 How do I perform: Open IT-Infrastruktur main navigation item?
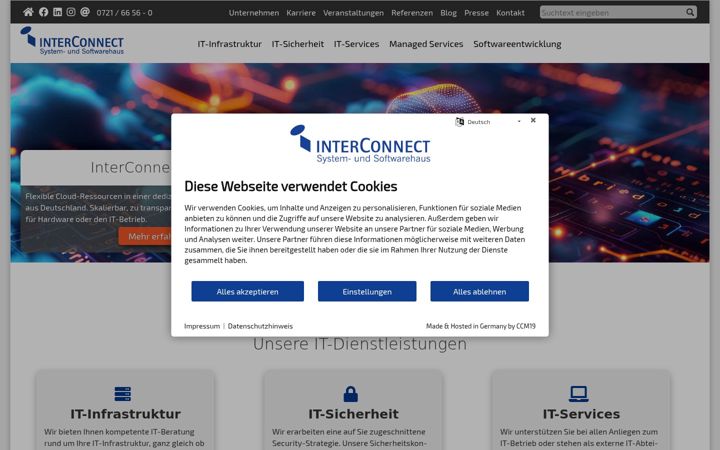(230, 44)
